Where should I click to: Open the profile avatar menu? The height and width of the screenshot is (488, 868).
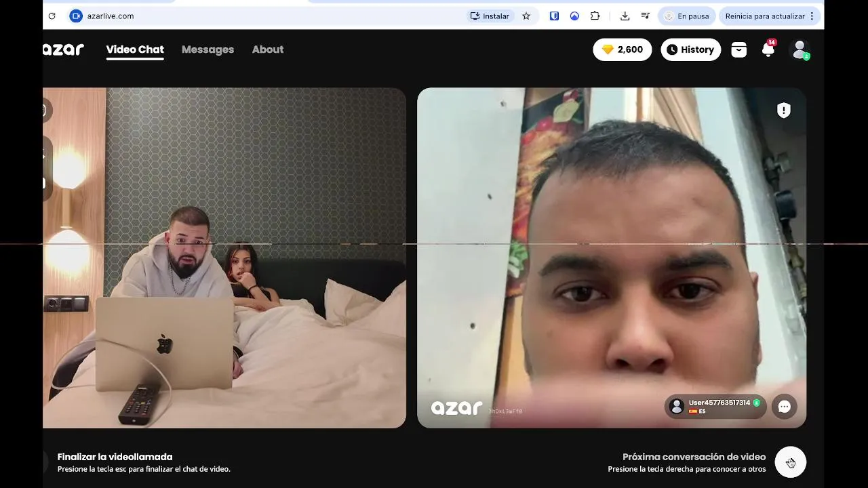(x=800, y=49)
